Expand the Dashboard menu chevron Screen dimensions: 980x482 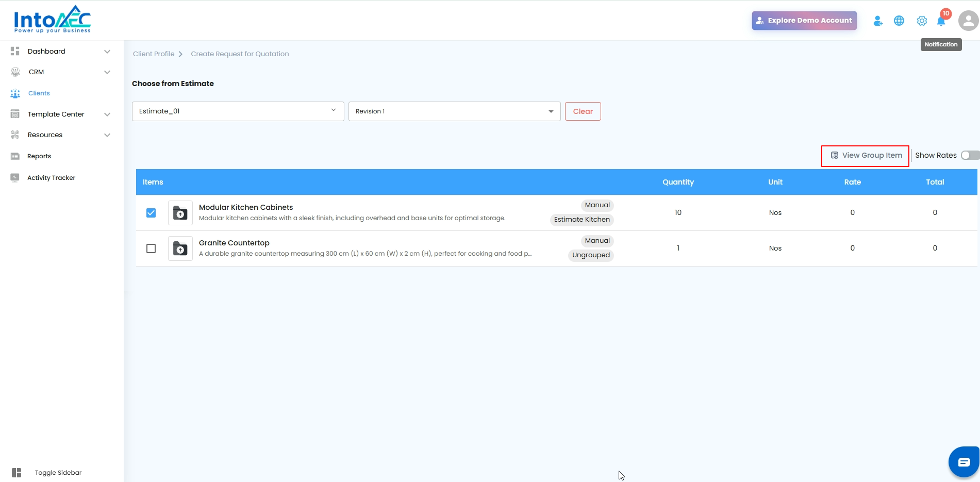coord(107,52)
